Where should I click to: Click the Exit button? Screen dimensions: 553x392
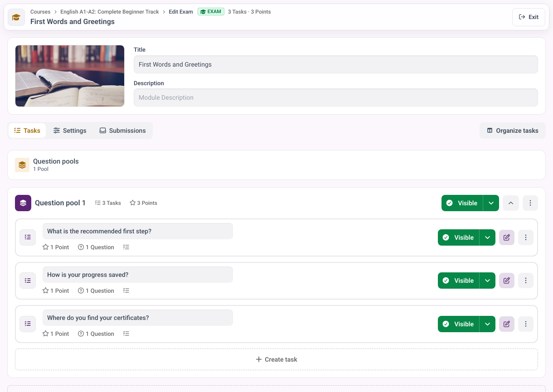(x=529, y=17)
